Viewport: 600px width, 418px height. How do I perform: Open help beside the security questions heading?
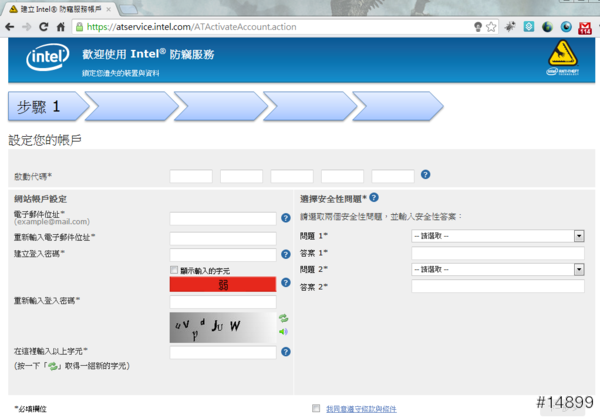point(374,198)
